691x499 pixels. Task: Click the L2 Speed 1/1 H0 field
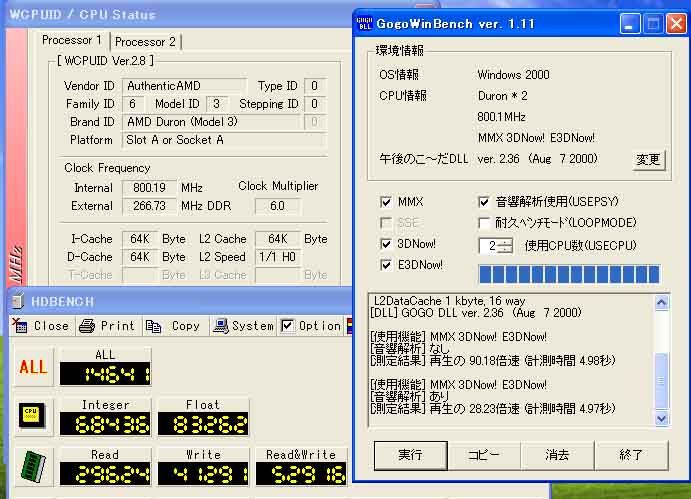[x=278, y=257]
